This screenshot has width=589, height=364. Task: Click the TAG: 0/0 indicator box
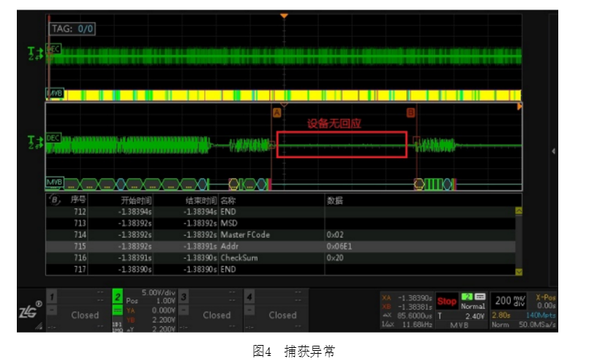[72, 29]
